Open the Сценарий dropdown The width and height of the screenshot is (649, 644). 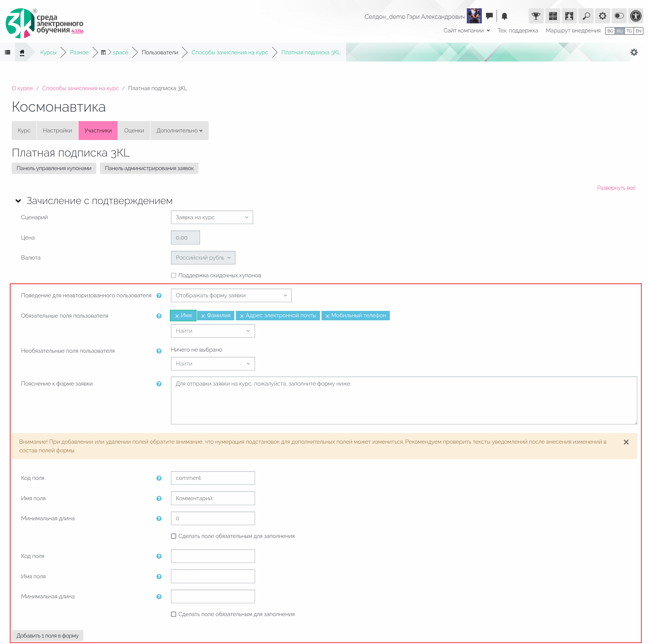point(212,217)
